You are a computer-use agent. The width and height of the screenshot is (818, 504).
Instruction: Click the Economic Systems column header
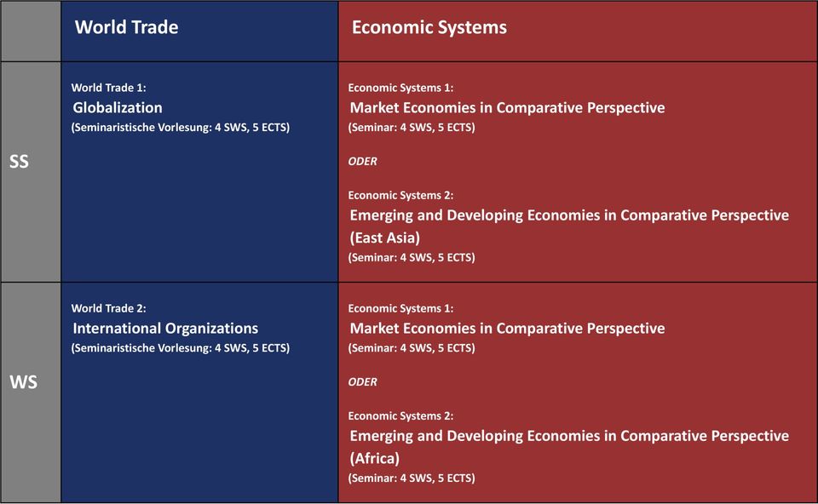[429, 27]
